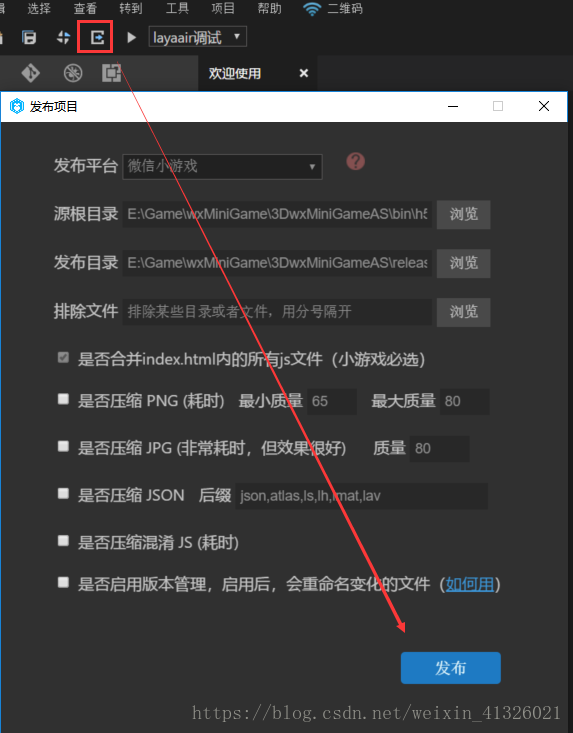
Task: Click the 最小质量 65 field
Action: [x=332, y=401]
